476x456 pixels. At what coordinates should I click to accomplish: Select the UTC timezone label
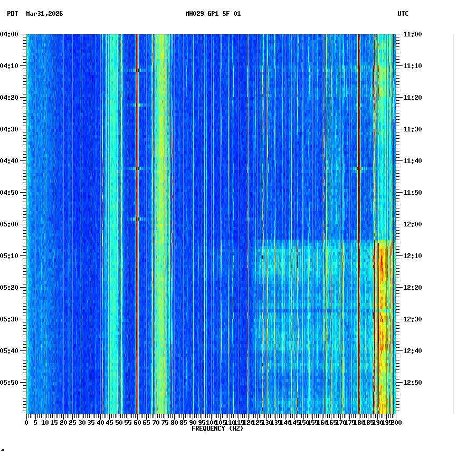point(404,15)
